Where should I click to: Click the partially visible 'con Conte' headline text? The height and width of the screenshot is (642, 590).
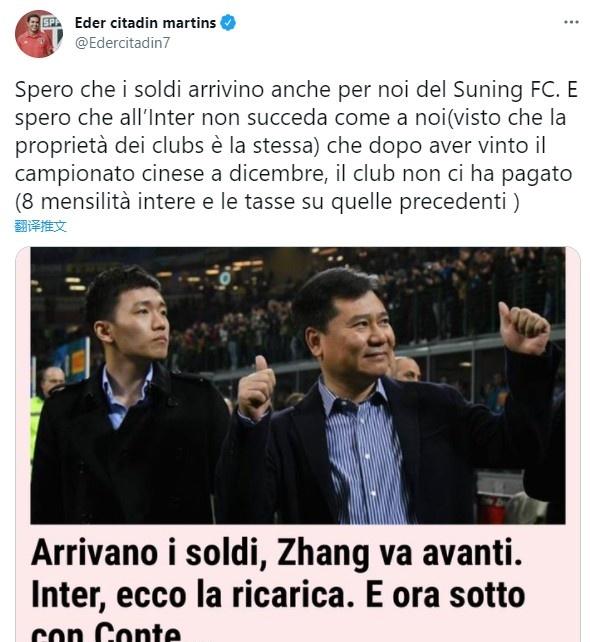click(x=106, y=632)
